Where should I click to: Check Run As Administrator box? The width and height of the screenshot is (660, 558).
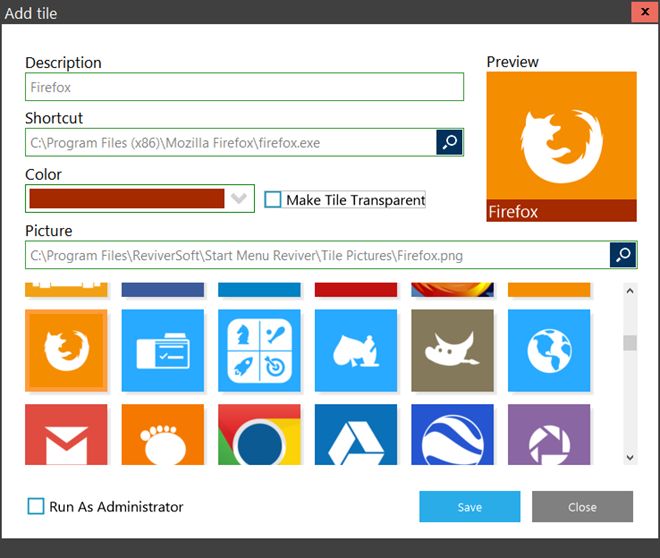36,506
